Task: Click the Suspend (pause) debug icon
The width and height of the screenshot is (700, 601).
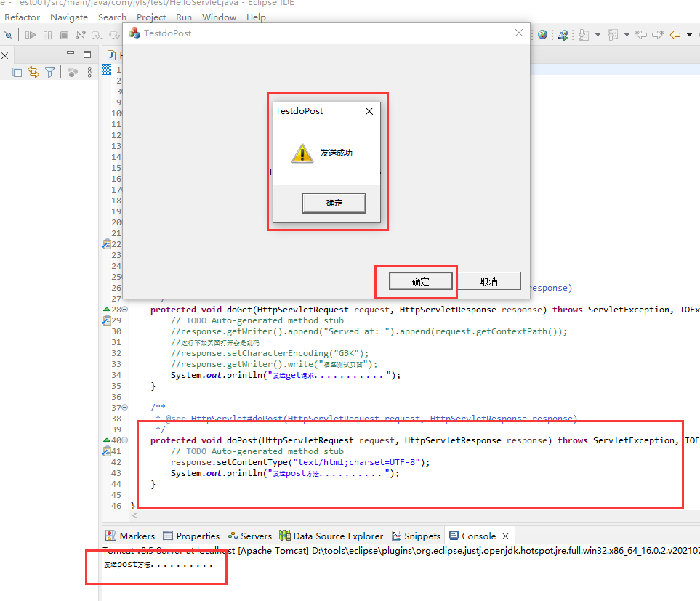Action: 47,35
